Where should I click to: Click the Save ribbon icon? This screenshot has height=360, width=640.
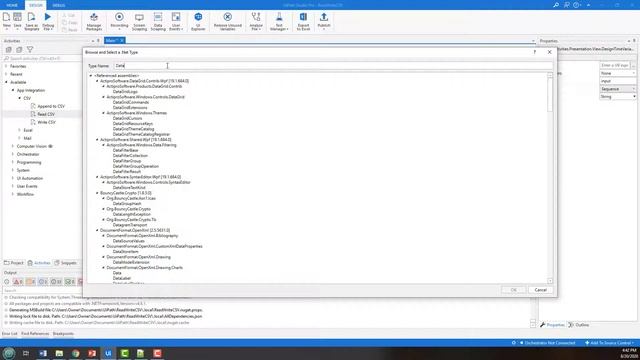point(17,21)
